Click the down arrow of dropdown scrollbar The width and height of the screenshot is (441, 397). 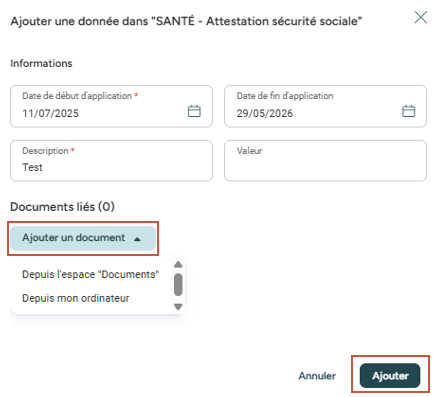(x=178, y=306)
